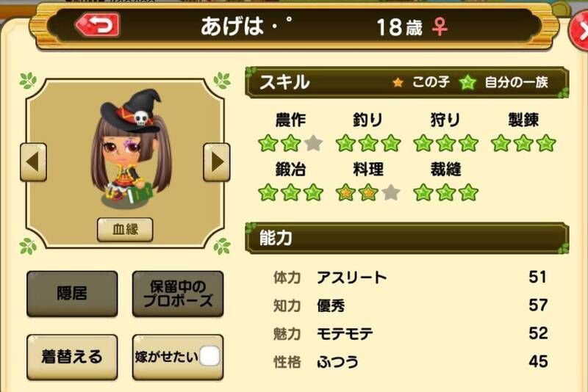Viewport: 588px width, 392px height.
Task: Tap the first green star under 釣り
Action: [x=345, y=143]
